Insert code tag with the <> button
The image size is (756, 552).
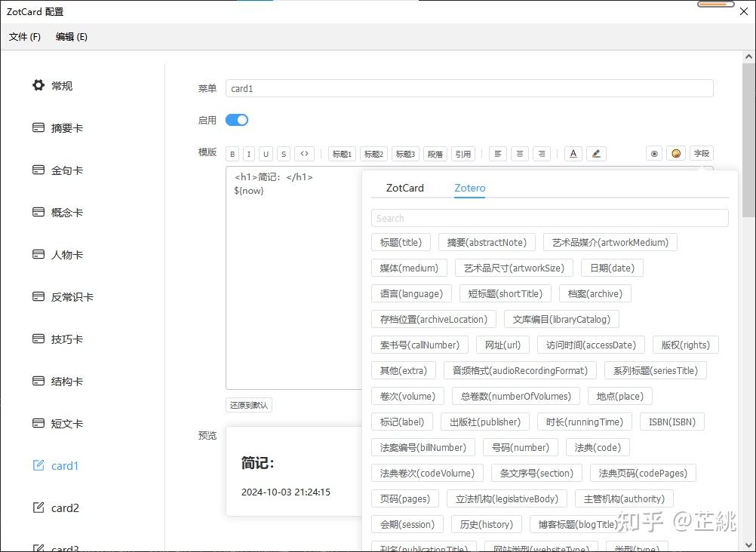[x=304, y=154]
